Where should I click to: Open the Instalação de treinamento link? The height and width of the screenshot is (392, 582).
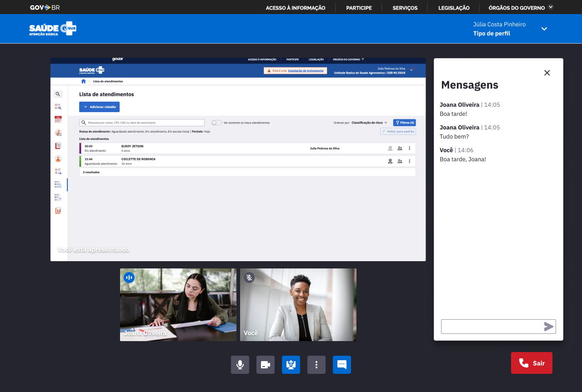click(x=306, y=70)
